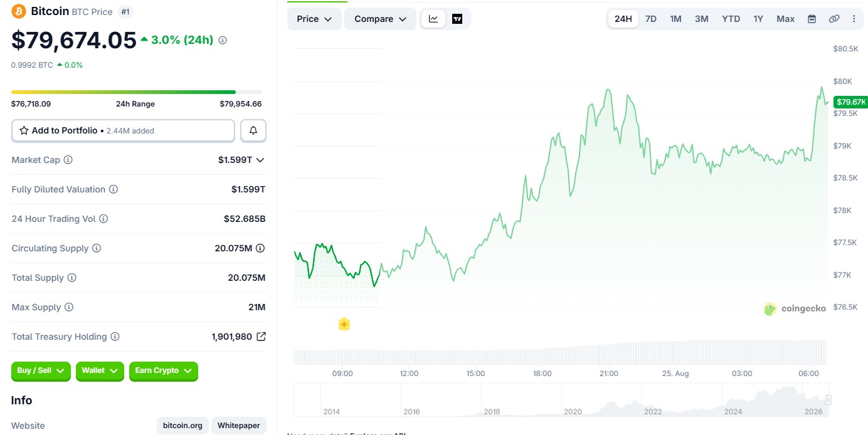
Task: Select the 1Y time range tab
Action: pyautogui.click(x=758, y=19)
